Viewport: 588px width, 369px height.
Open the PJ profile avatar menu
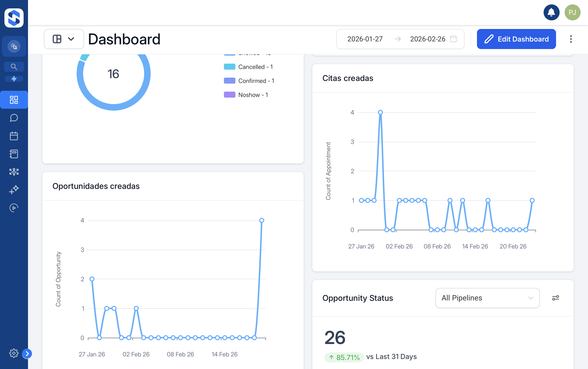pos(572,12)
